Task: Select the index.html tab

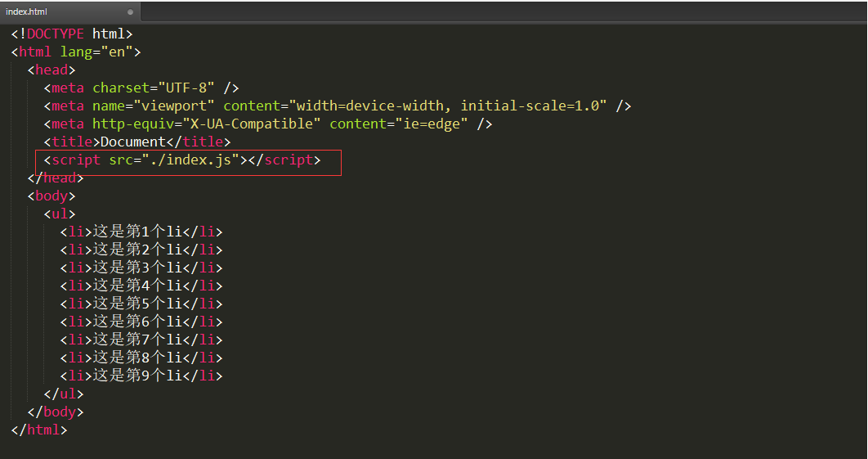Action: (x=69, y=11)
